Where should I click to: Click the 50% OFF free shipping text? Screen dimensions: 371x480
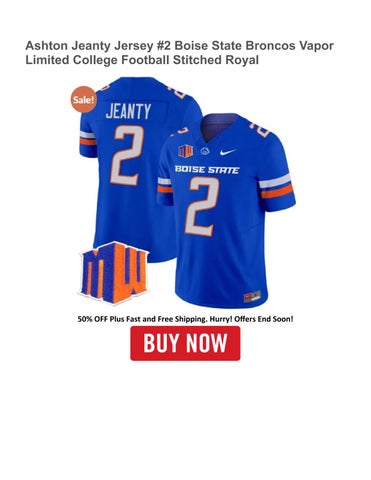[185, 319]
